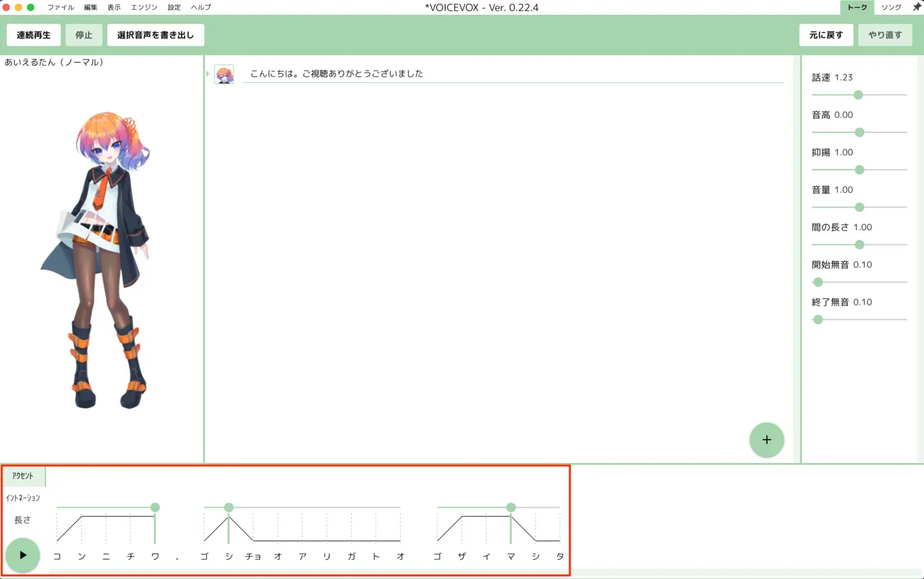Click the 連続再生 button

pyautogui.click(x=34, y=35)
